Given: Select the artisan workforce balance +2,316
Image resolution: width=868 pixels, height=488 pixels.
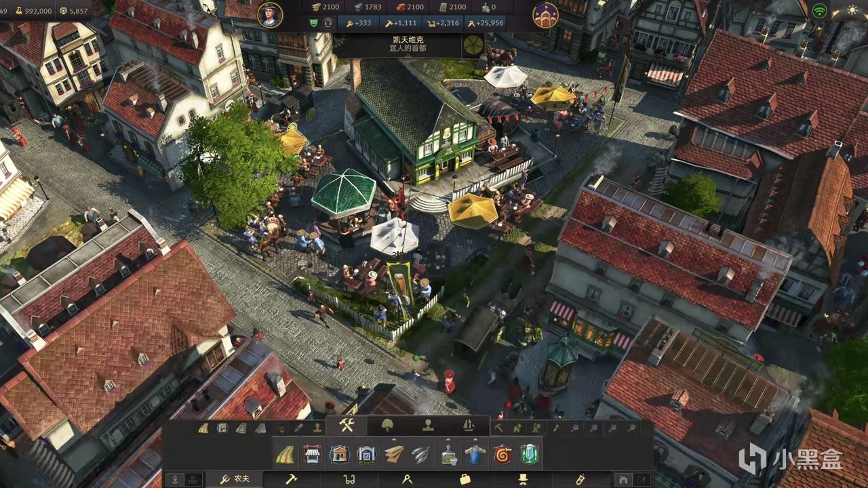Looking at the screenshot, I should click(443, 23).
